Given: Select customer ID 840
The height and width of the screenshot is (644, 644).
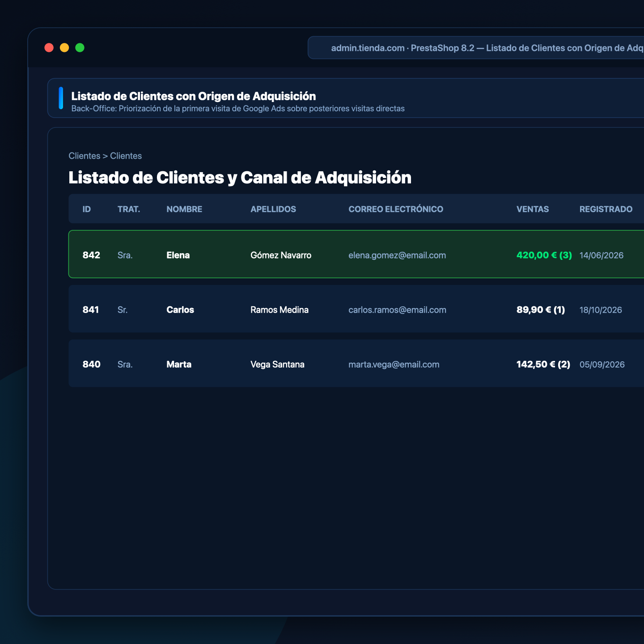Looking at the screenshot, I should [92, 364].
